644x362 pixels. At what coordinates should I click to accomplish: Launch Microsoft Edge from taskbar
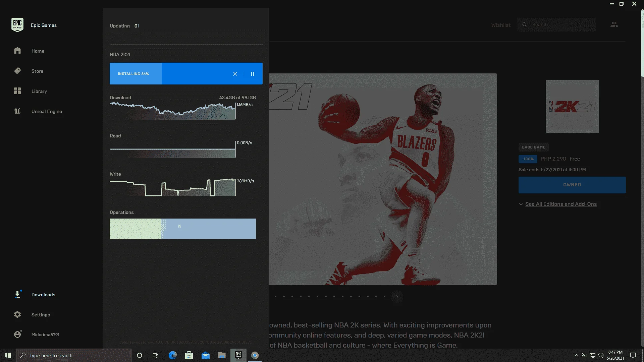tap(172, 355)
